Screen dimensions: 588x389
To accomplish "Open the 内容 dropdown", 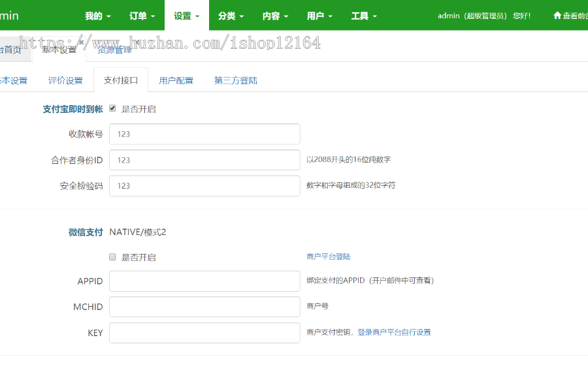I will click(274, 15).
